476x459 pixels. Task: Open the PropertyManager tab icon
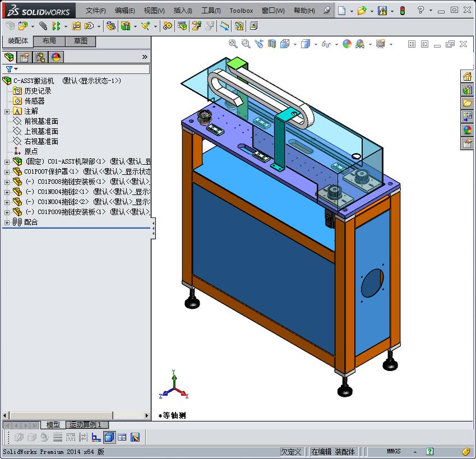tap(25, 57)
